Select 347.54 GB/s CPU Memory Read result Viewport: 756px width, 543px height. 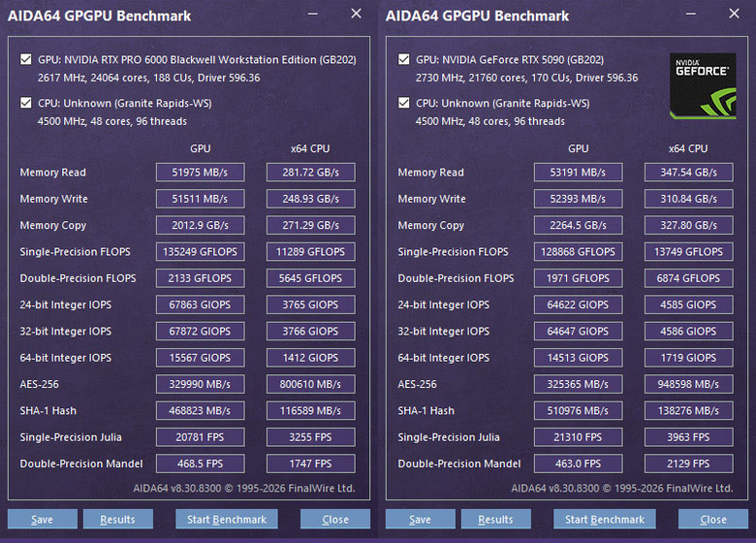pyautogui.click(x=688, y=173)
